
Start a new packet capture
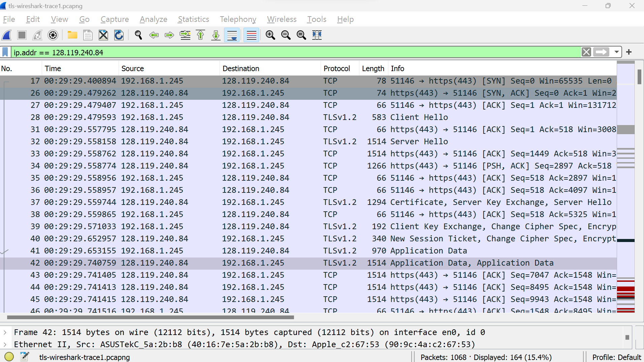6,35
